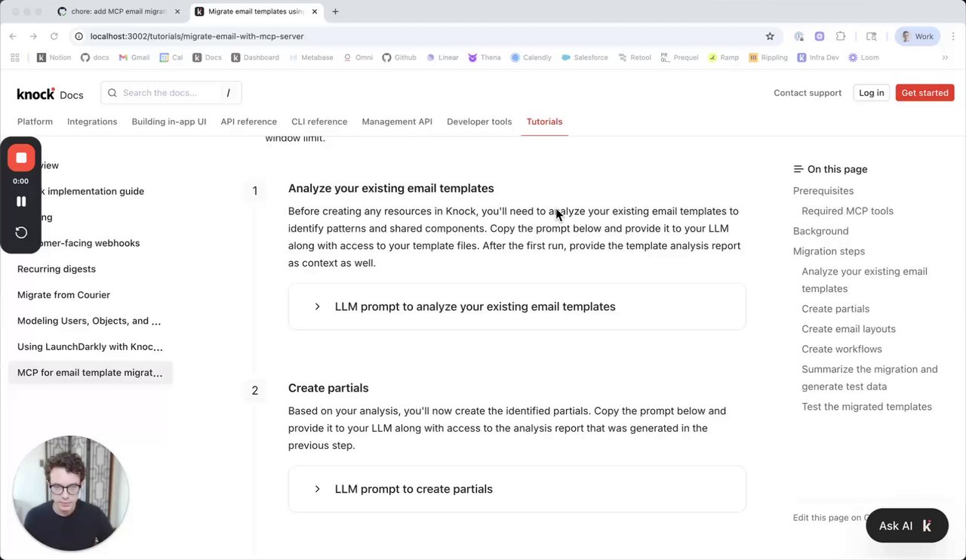Open the Rippling bookmark
Viewport: 966px width, 560px height.
coord(769,57)
